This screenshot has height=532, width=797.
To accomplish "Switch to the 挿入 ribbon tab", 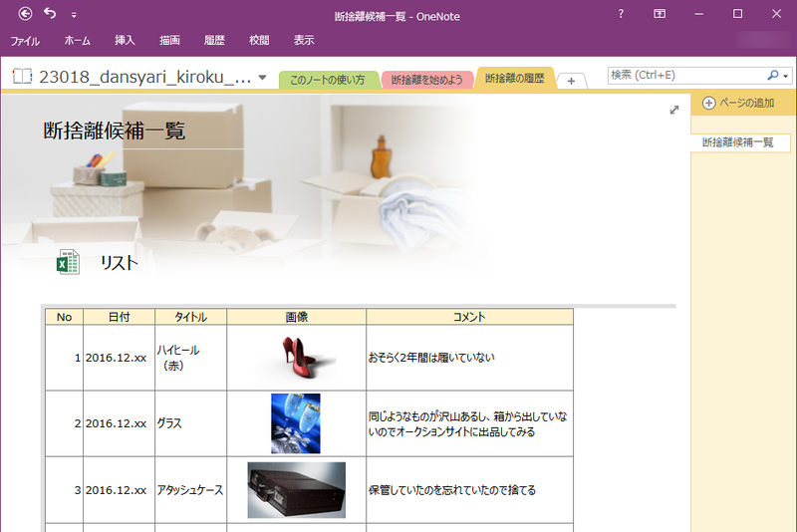I will pyautogui.click(x=125, y=40).
